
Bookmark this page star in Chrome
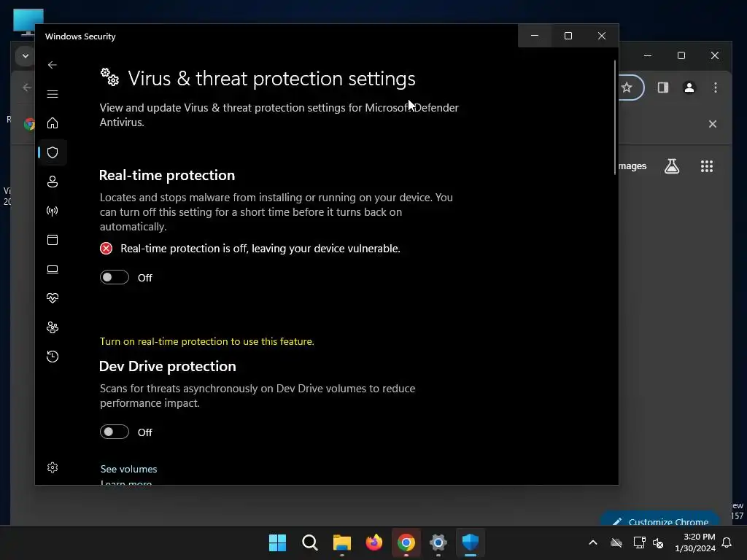[627, 87]
